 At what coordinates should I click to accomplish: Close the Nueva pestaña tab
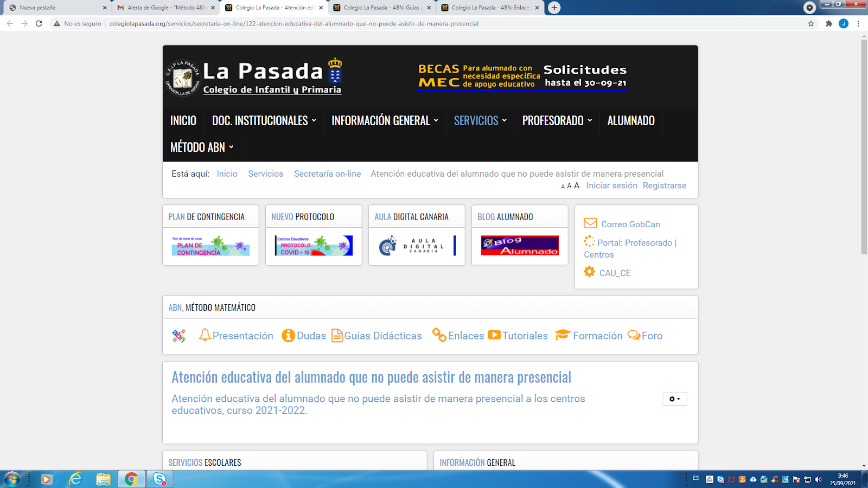coord(105,8)
